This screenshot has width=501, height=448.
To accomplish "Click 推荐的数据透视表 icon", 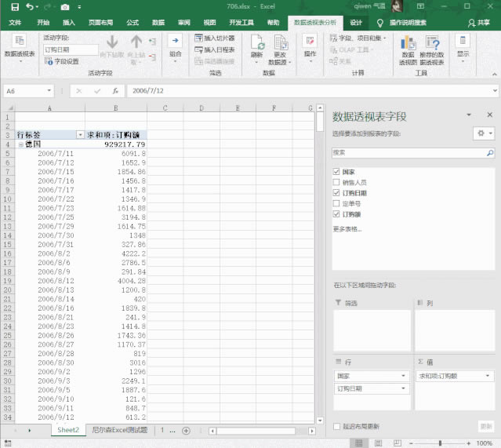I will (x=432, y=42).
